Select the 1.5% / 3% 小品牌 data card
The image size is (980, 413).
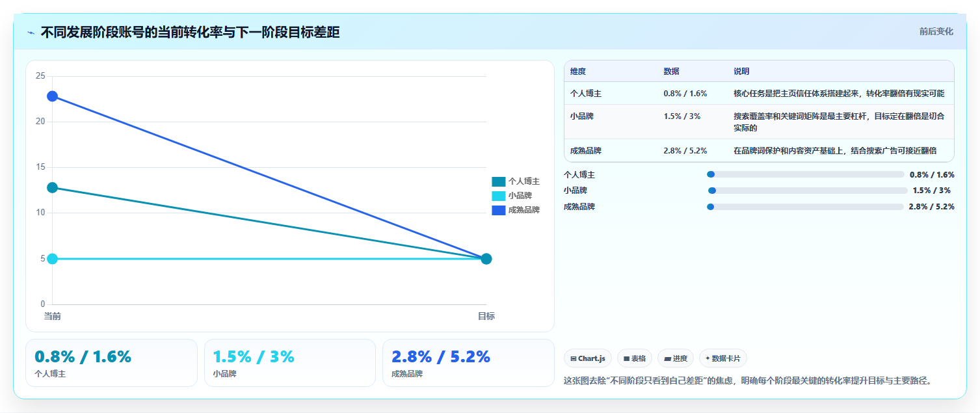(x=290, y=363)
